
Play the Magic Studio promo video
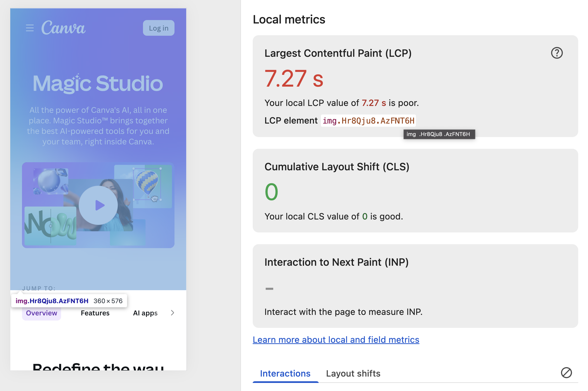98,205
